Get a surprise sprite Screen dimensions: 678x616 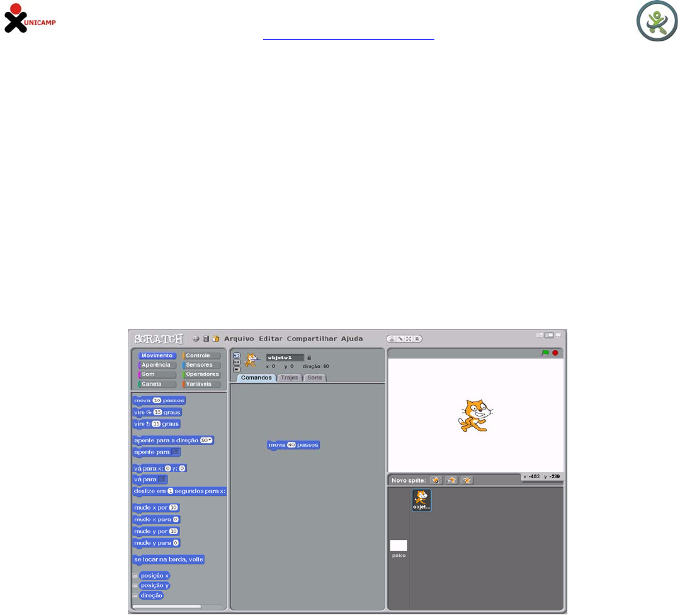(x=466, y=480)
